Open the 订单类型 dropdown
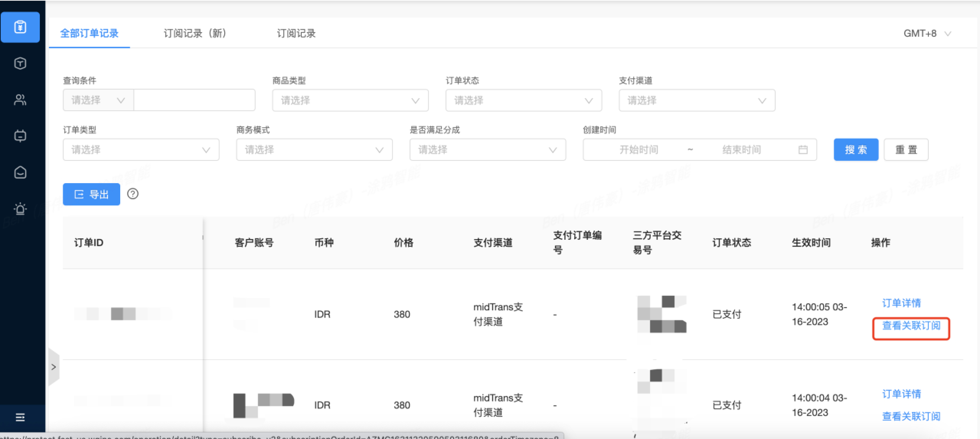Viewport: 980px width, 439px height. [141, 150]
